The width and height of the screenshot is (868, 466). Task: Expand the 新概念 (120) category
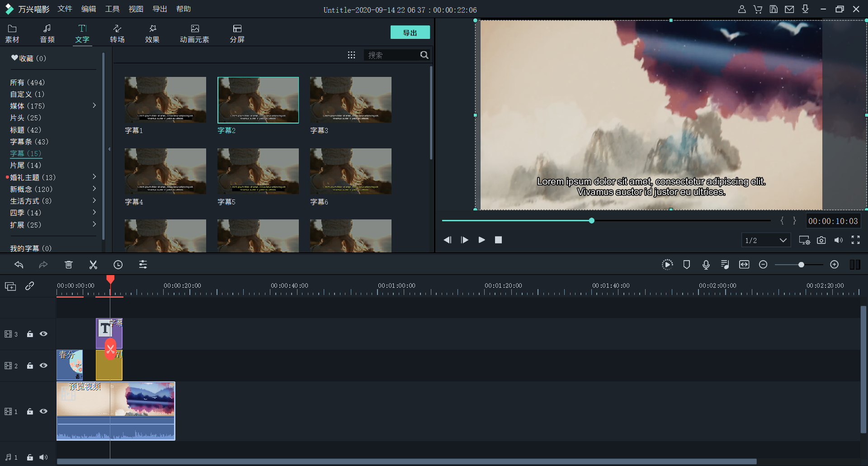94,189
